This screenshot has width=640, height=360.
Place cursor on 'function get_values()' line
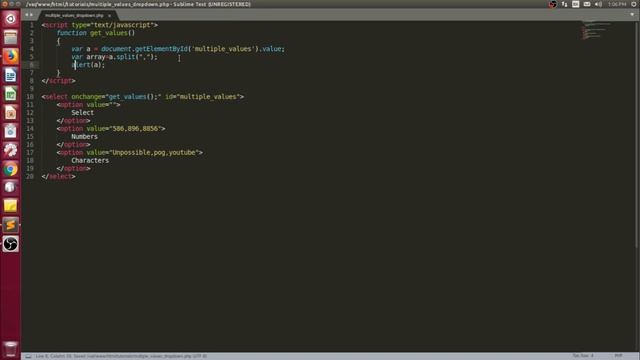(x=96, y=33)
